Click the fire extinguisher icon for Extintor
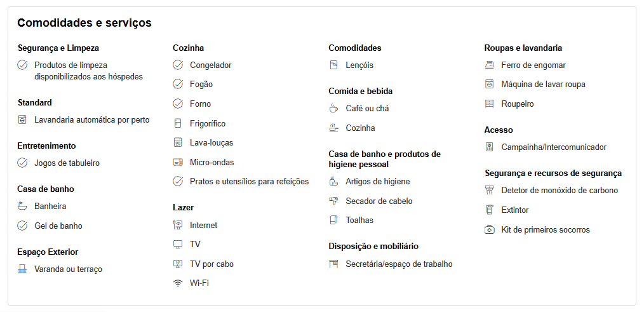 pyautogui.click(x=489, y=210)
